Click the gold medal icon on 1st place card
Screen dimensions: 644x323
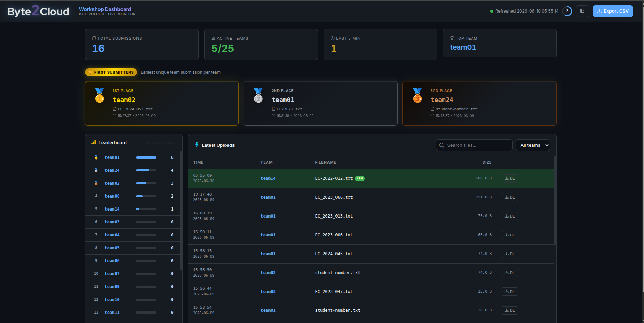(x=99, y=95)
